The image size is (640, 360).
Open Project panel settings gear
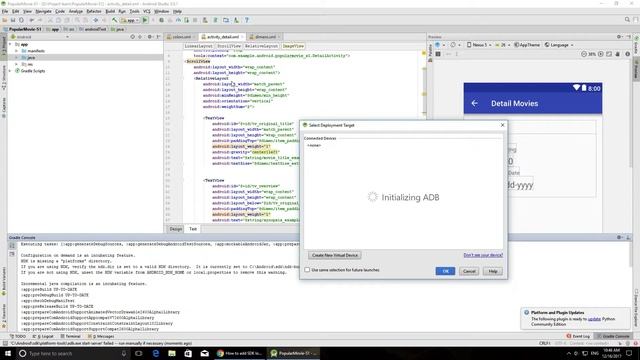pos(150,37)
